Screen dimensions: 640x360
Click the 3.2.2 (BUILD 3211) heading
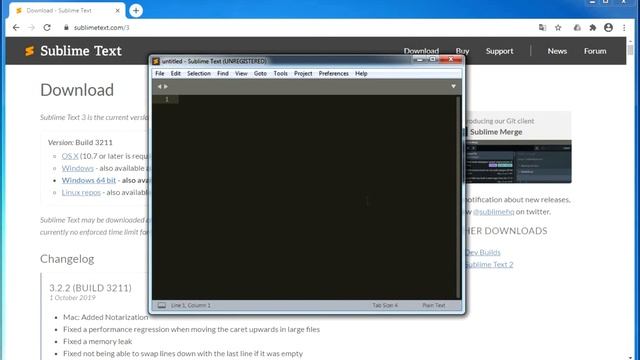click(90, 288)
